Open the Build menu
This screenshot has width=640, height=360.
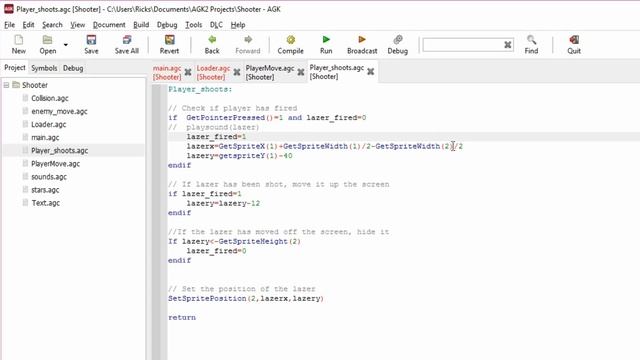(x=141, y=25)
